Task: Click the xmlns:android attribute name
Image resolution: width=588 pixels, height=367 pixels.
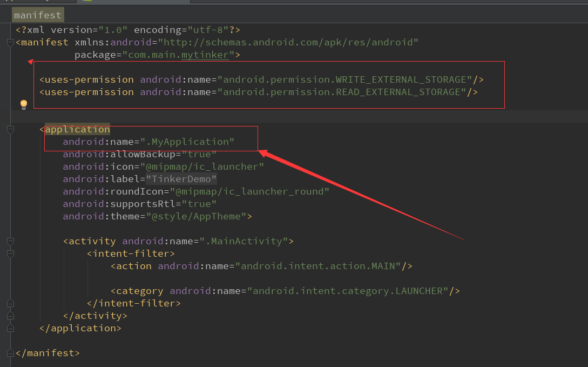Action: point(113,42)
